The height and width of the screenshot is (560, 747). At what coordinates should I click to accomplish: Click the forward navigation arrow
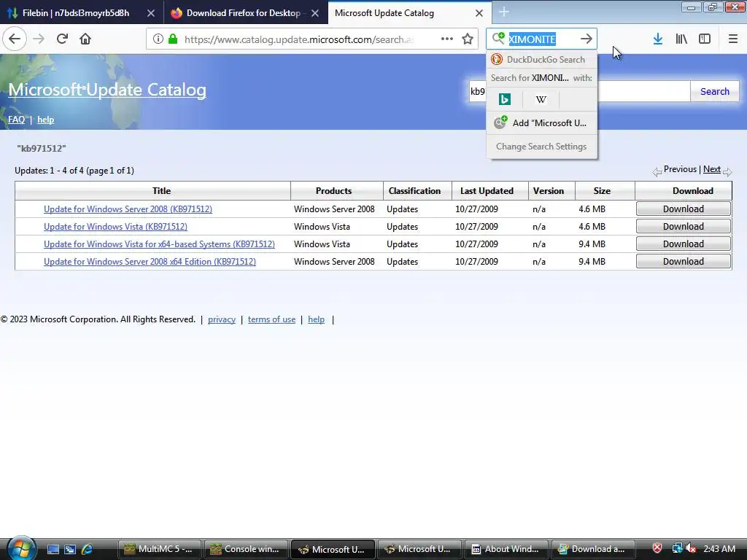pos(39,39)
